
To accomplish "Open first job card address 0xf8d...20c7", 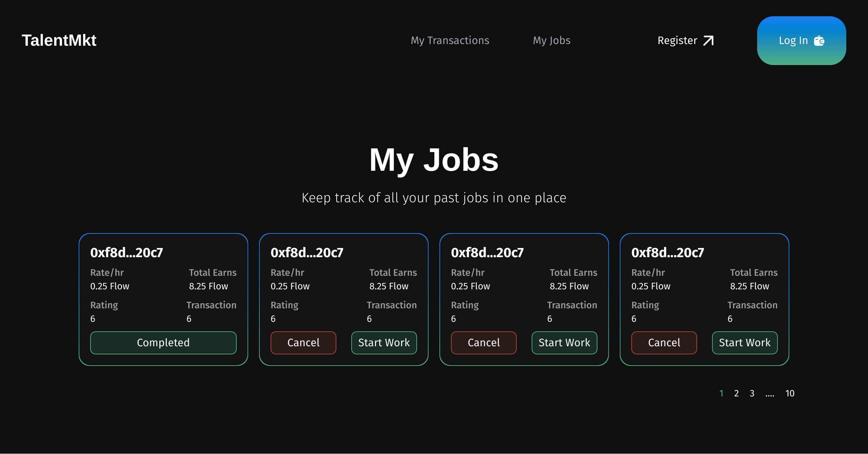I will tap(126, 253).
